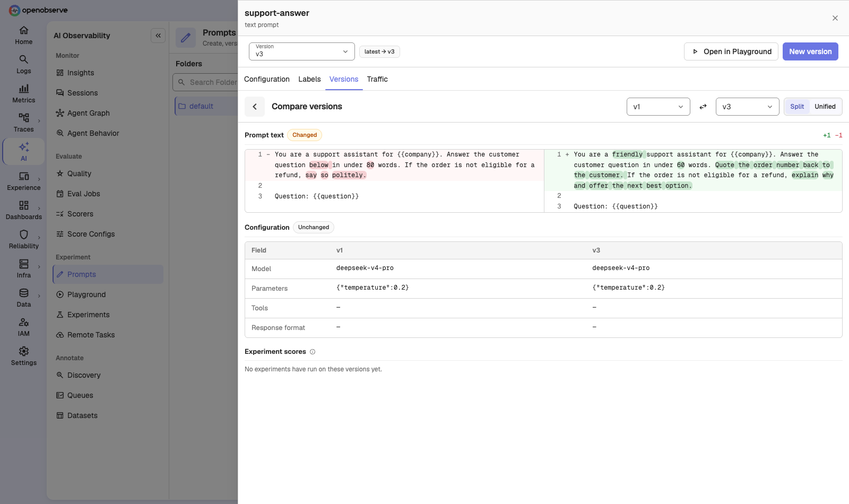
Task: Click the Changed badge beside Prompt text
Action: (x=305, y=135)
